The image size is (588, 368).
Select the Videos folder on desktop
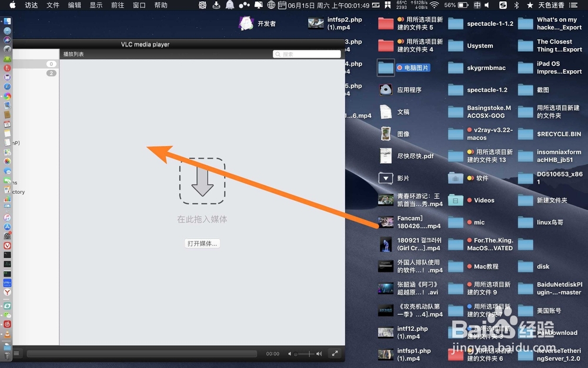[x=472, y=200]
